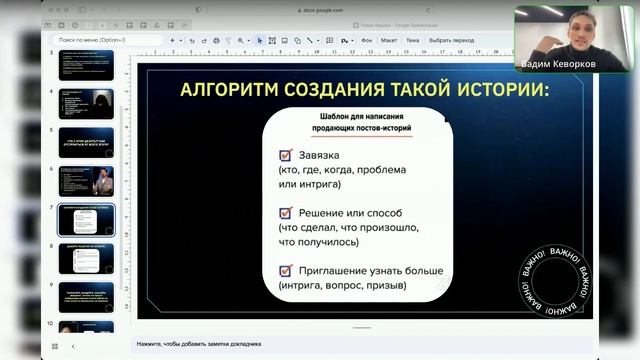The height and width of the screenshot is (360, 640).
Task: Select slide 6 thumbnail with presenter photo
Action: click(x=86, y=181)
